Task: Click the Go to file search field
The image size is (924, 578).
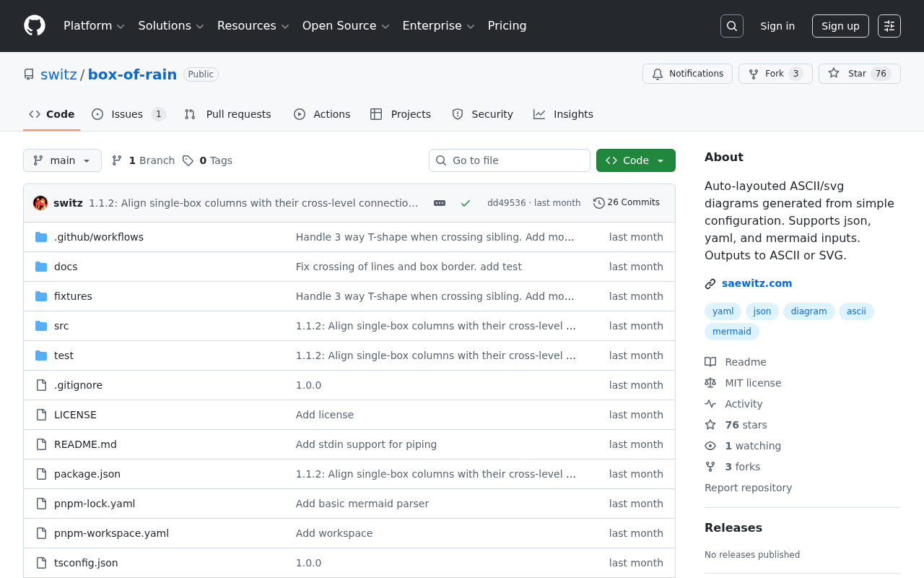Action: click(509, 160)
